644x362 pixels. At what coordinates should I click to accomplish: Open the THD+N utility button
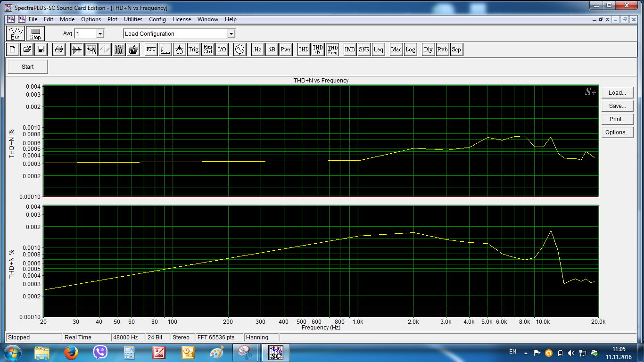(x=318, y=49)
